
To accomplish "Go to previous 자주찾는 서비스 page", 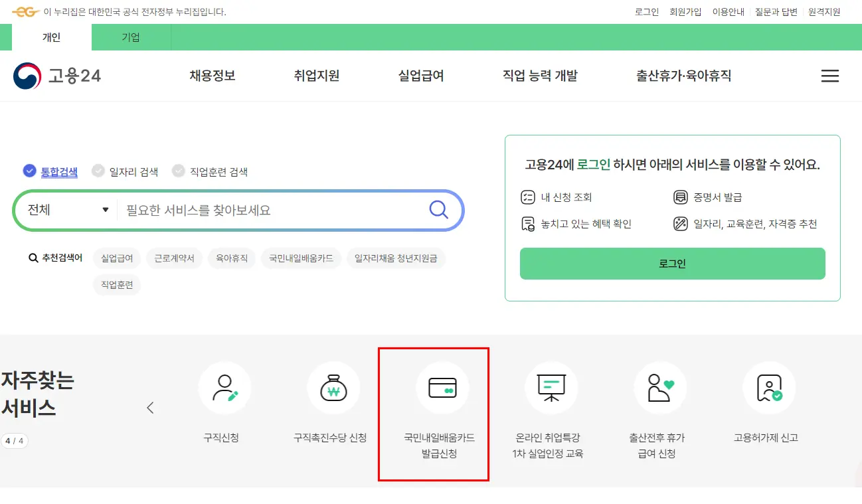I will pos(151,408).
